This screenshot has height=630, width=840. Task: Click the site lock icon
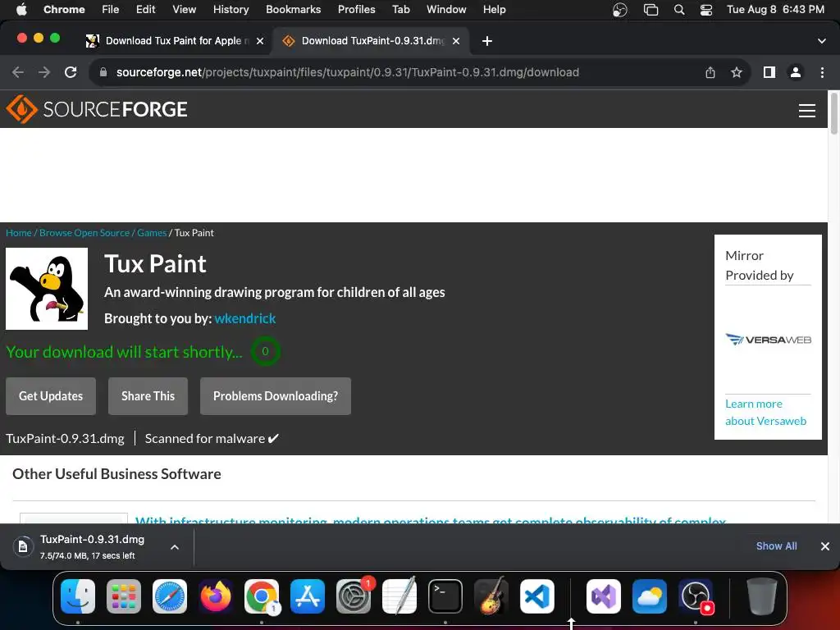pos(103,72)
